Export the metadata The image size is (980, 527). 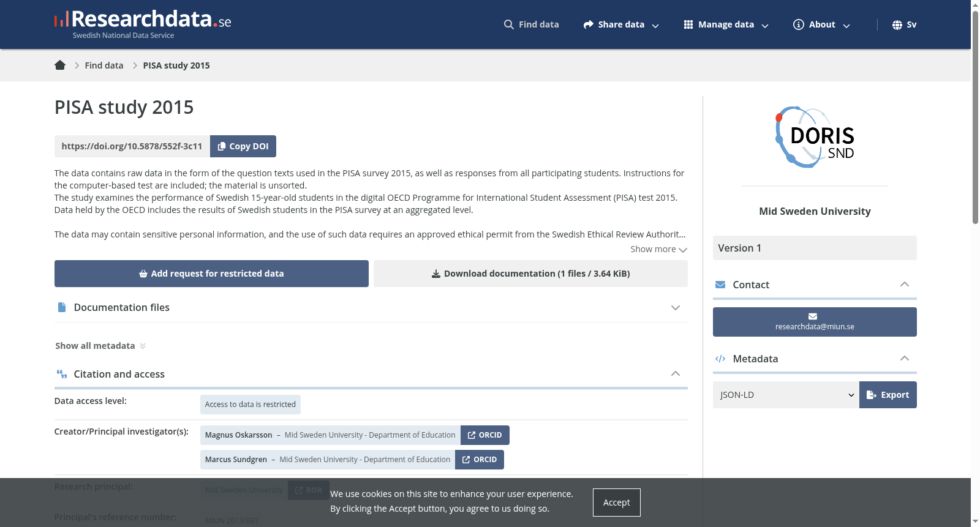click(888, 395)
